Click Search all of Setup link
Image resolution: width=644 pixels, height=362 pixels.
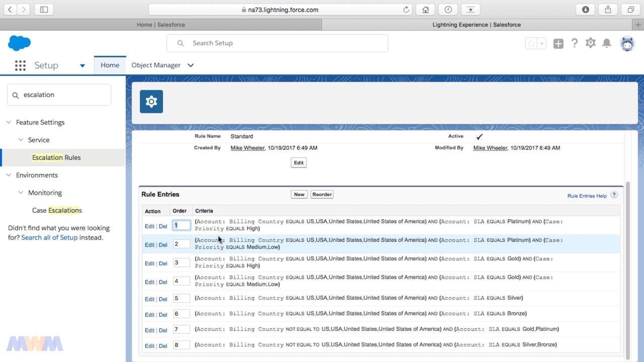[49, 237]
